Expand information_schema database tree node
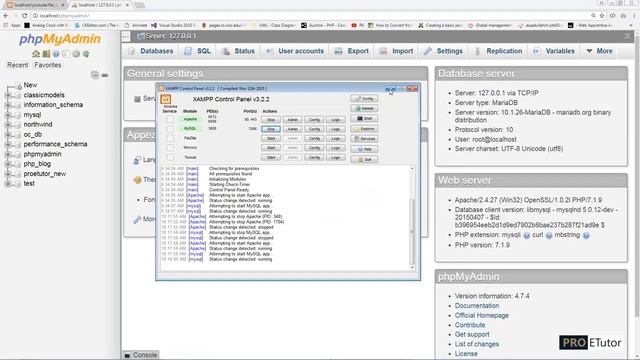 8,105
